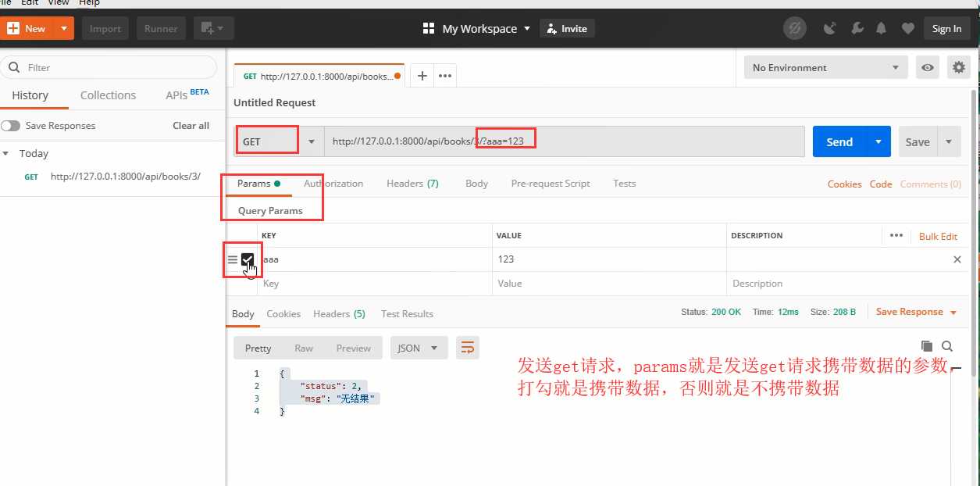Open the JSON format dropdown

coord(419,348)
